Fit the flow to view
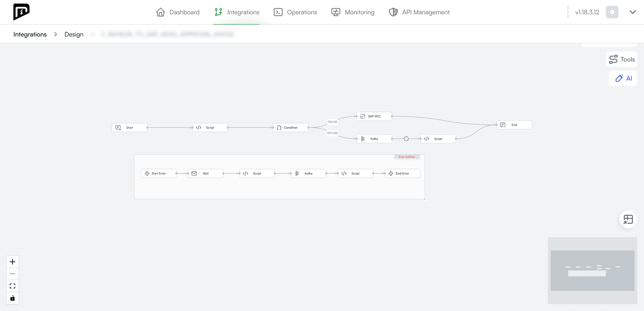 (x=12, y=286)
